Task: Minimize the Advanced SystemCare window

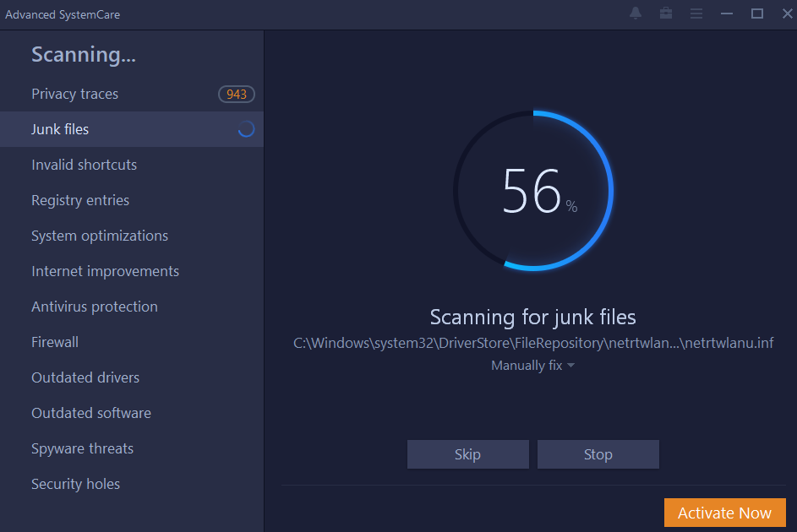Action: 727,14
